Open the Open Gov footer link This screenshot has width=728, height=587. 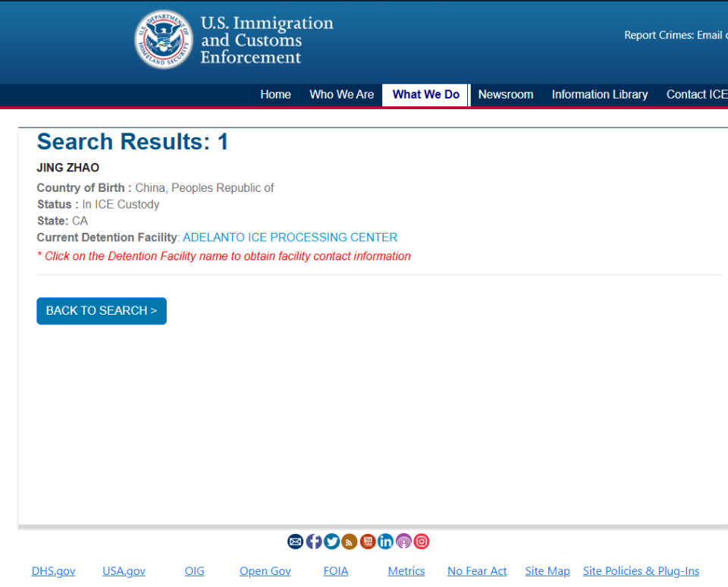pos(265,571)
